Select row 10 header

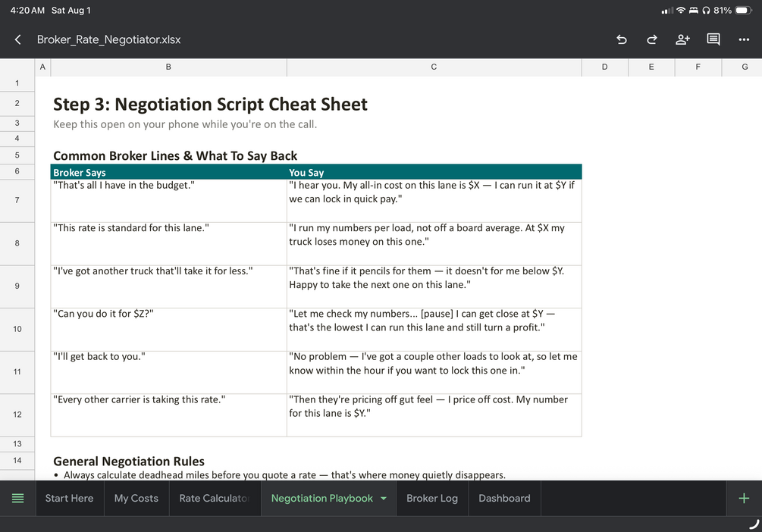coord(17,329)
